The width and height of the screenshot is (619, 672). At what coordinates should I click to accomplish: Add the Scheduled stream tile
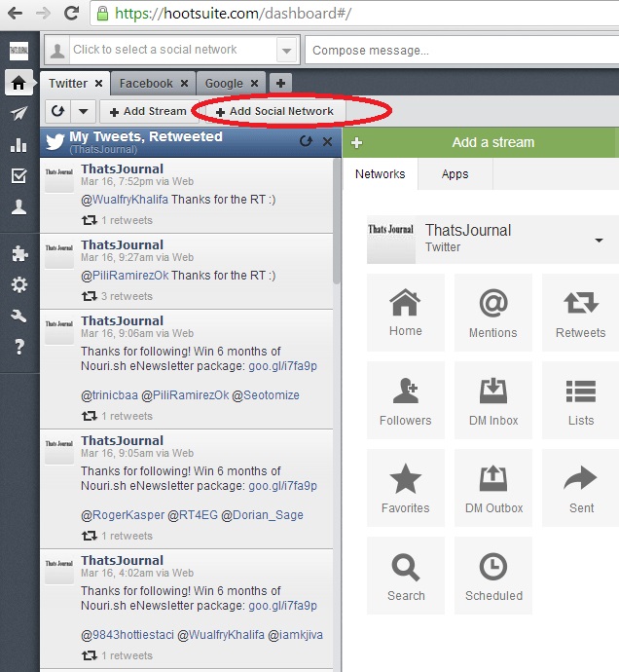tap(493, 576)
